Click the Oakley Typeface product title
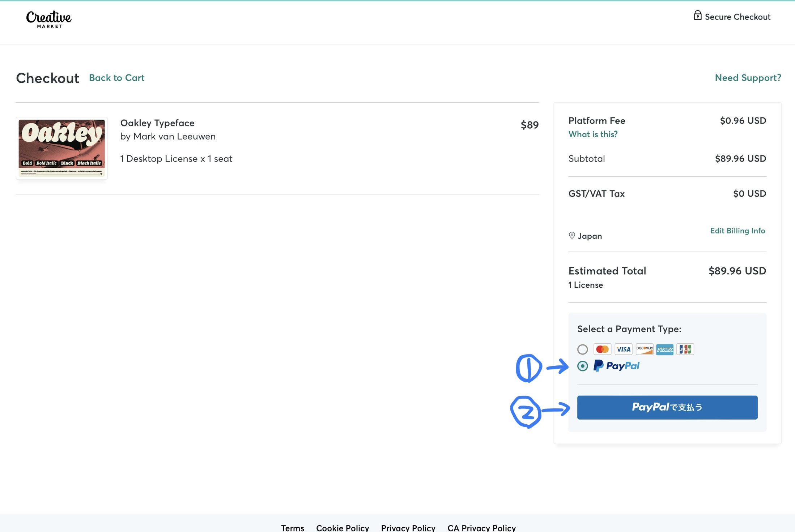Image resolution: width=795 pixels, height=532 pixels. point(157,123)
